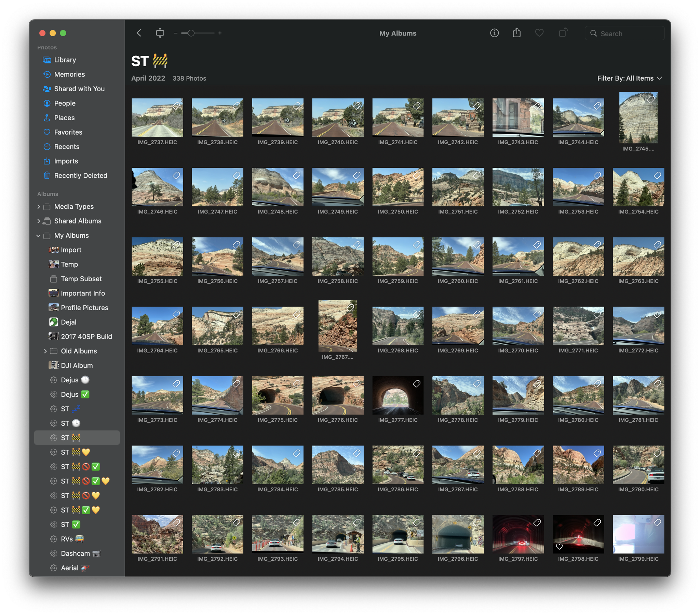700x615 pixels.
Task: Open Places in sidebar
Action: pyautogui.click(x=77, y=118)
